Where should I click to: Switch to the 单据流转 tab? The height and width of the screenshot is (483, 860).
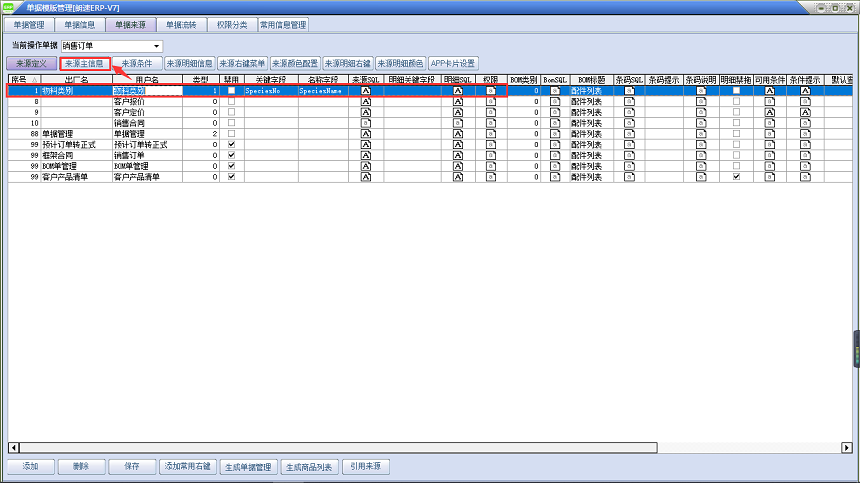click(x=181, y=24)
